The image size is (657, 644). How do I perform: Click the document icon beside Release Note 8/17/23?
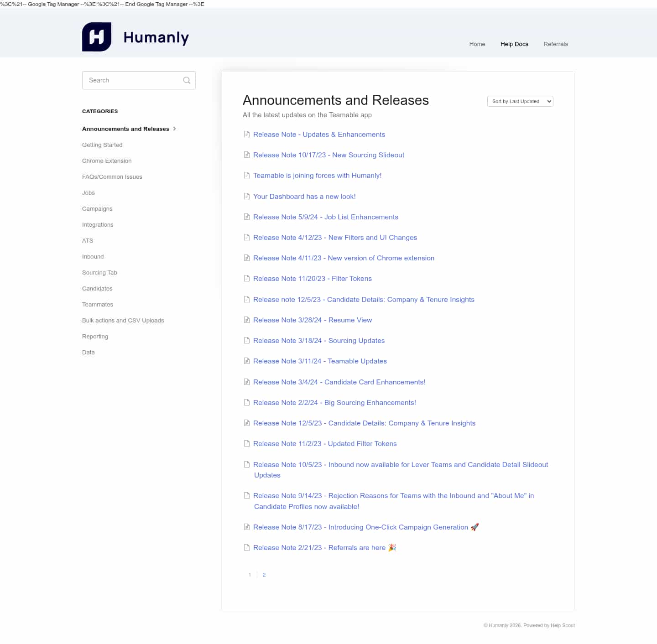click(247, 527)
